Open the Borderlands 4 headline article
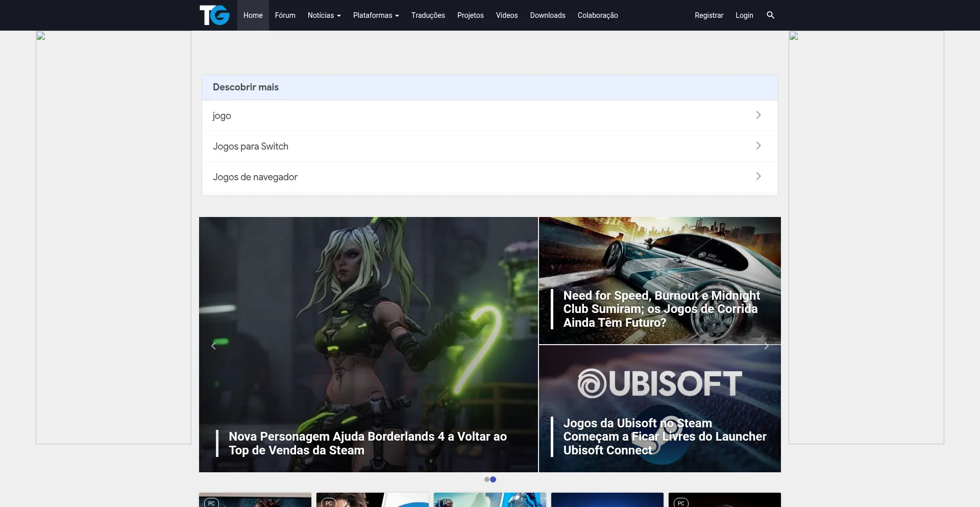980x507 pixels. click(x=367, y=443)
